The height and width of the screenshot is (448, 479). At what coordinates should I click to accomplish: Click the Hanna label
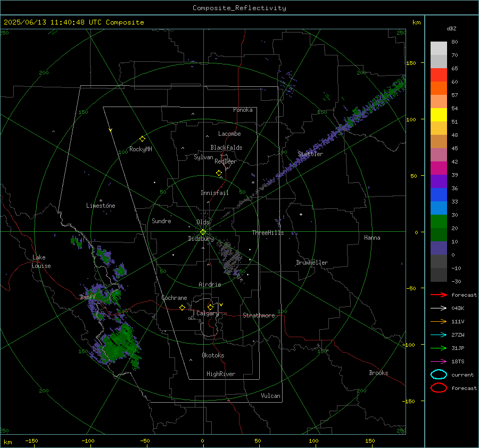pos(372,238)
